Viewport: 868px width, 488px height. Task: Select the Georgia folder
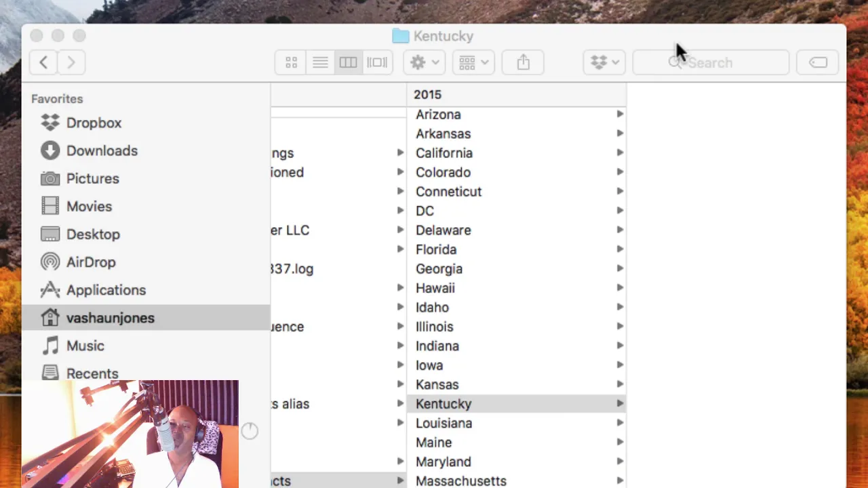516,269
